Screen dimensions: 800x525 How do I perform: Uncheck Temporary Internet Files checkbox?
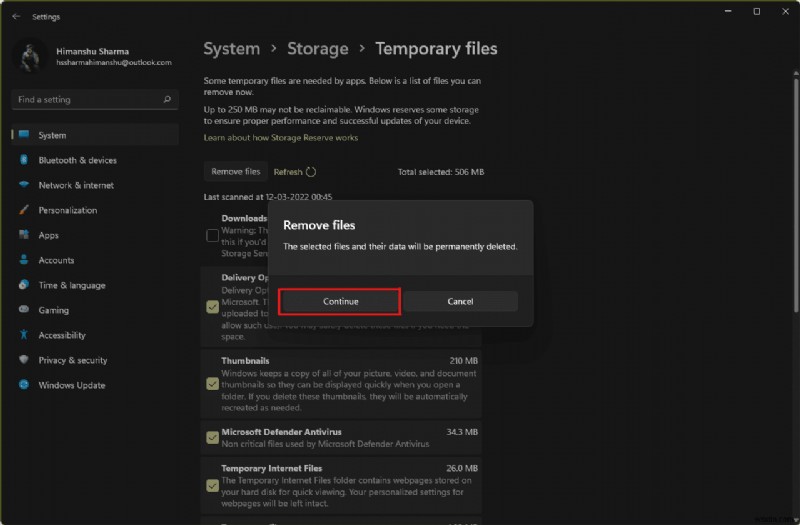(x=212, y=486)
